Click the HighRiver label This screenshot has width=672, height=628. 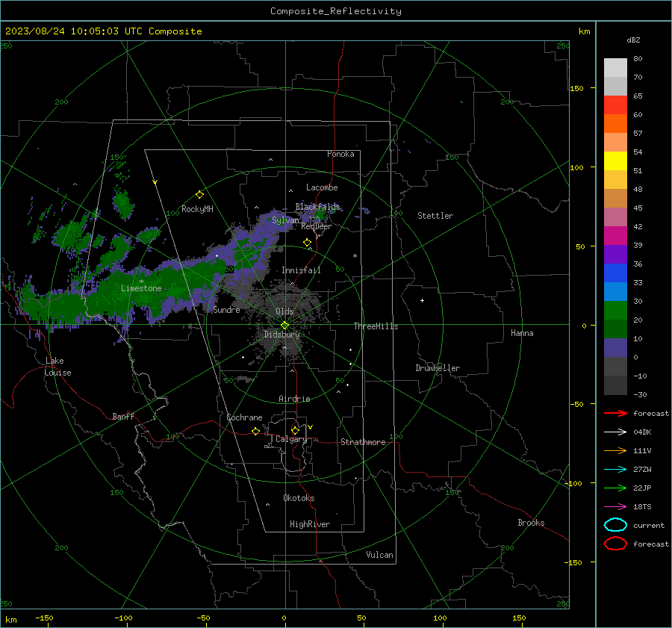pyautogui.click(x=309, y=524)
